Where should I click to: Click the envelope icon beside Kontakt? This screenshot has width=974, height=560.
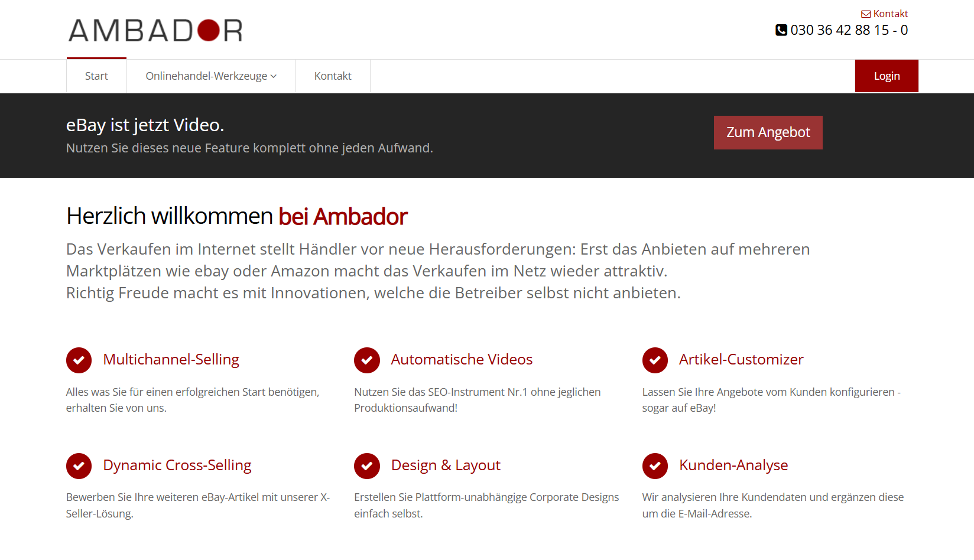point(865,14)
